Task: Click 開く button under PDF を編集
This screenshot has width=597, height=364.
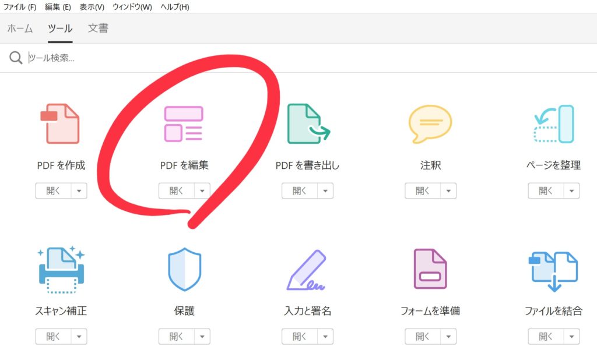Action: click(177, 190)
